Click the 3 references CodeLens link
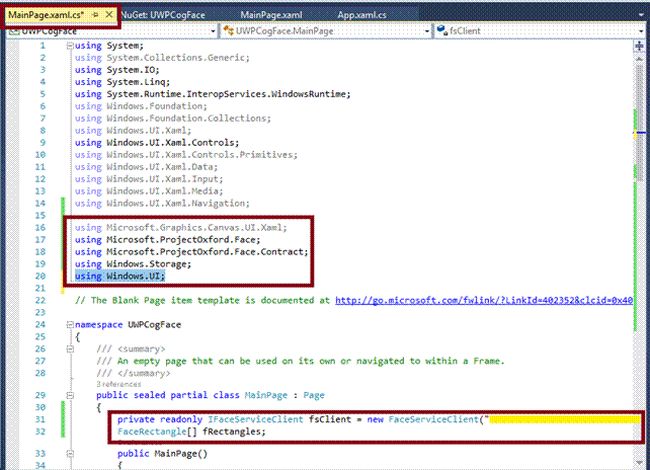This screenshot has width=650, height=470. (119, 384)
